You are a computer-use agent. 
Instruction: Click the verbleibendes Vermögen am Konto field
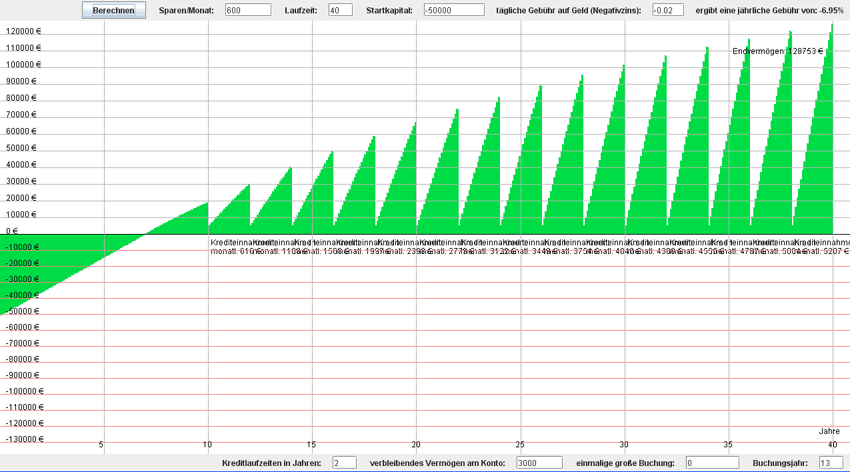coord(540,463)
